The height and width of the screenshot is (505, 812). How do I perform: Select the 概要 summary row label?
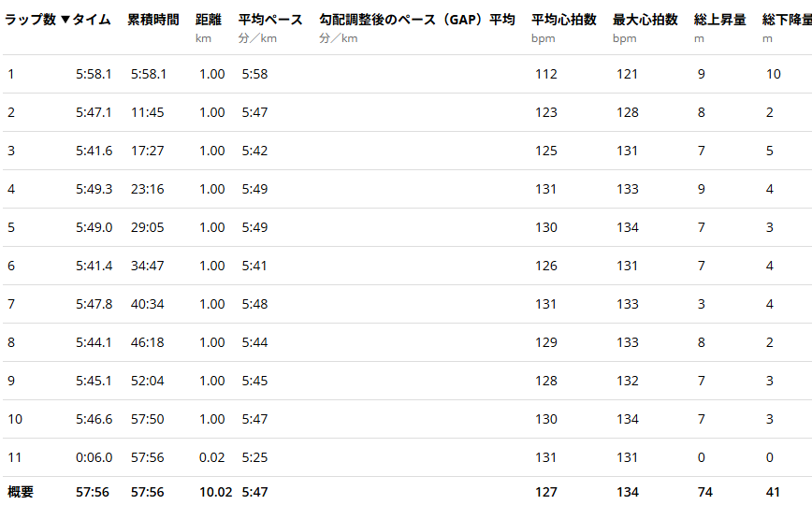[21, 492]
